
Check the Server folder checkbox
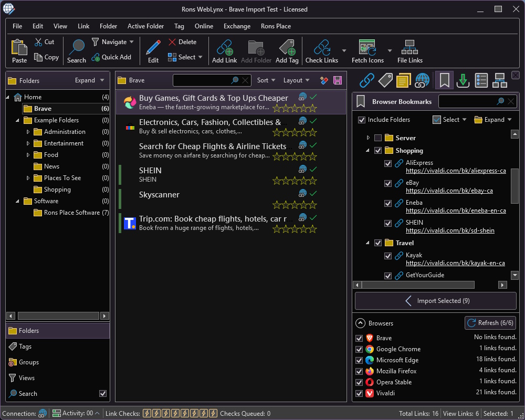(378, 138)
